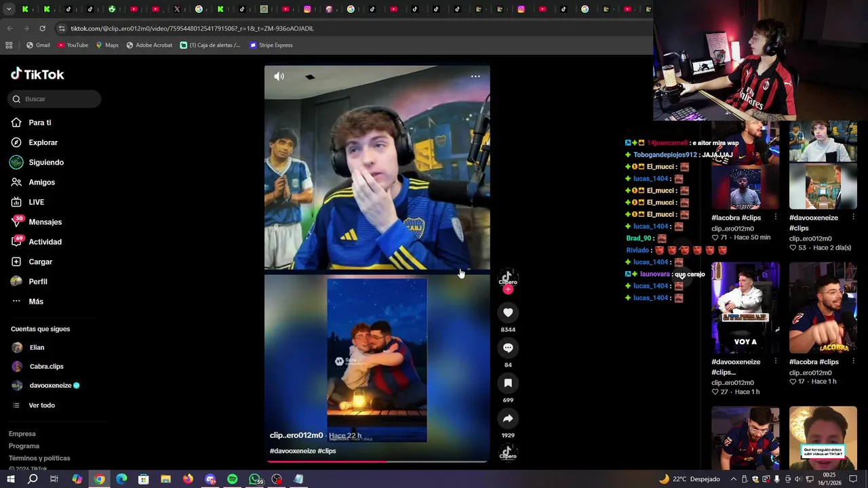Open the Windows notification center

[x=853, y=479]
